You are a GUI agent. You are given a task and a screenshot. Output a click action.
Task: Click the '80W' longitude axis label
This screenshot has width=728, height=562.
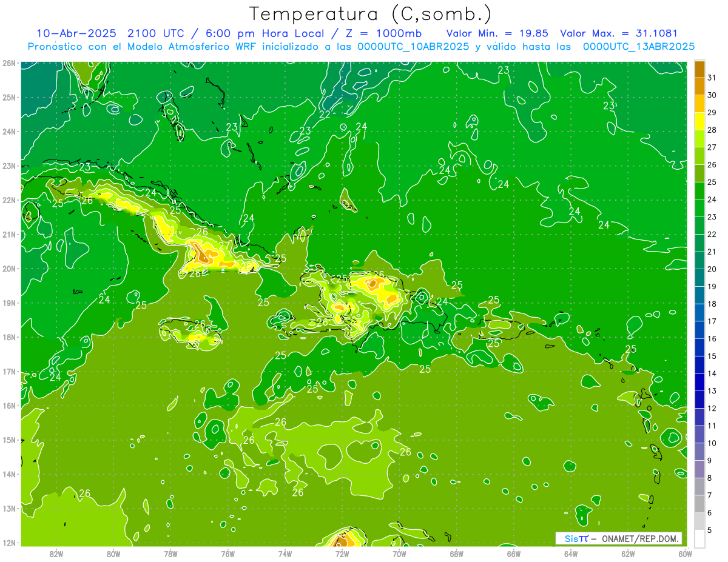point(113,553)
